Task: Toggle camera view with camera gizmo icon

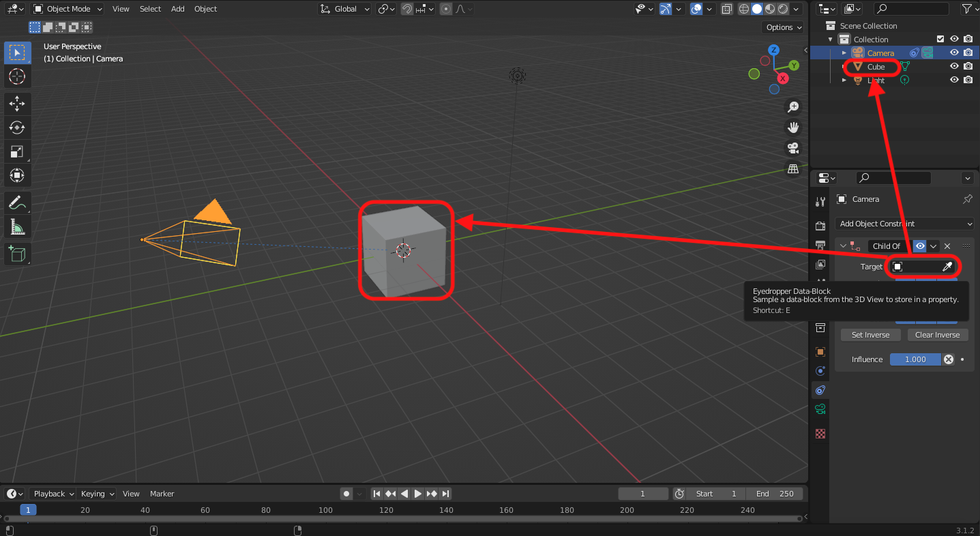Action: (793, 147)
